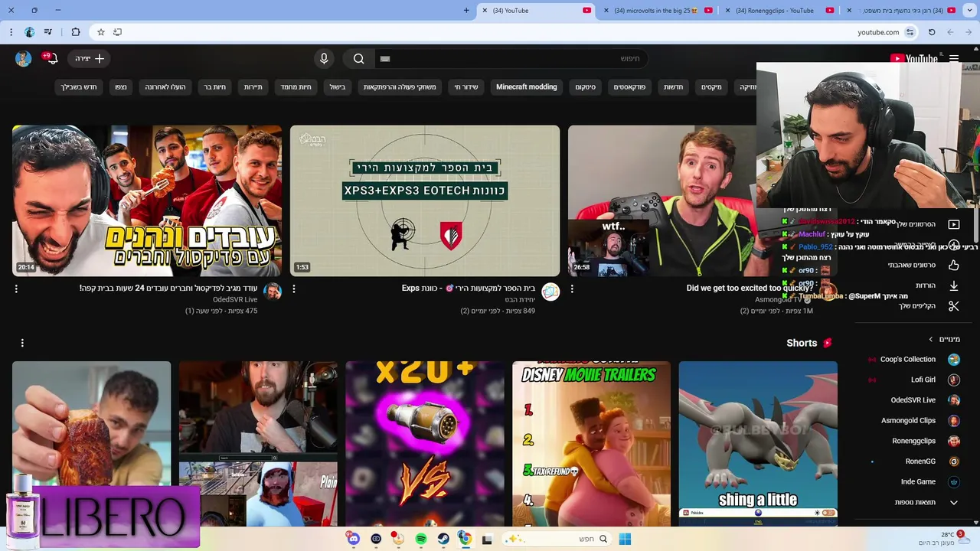Open the site info icon beside youtube.com
Screen dimensions: 980x551
pos(910,32)
